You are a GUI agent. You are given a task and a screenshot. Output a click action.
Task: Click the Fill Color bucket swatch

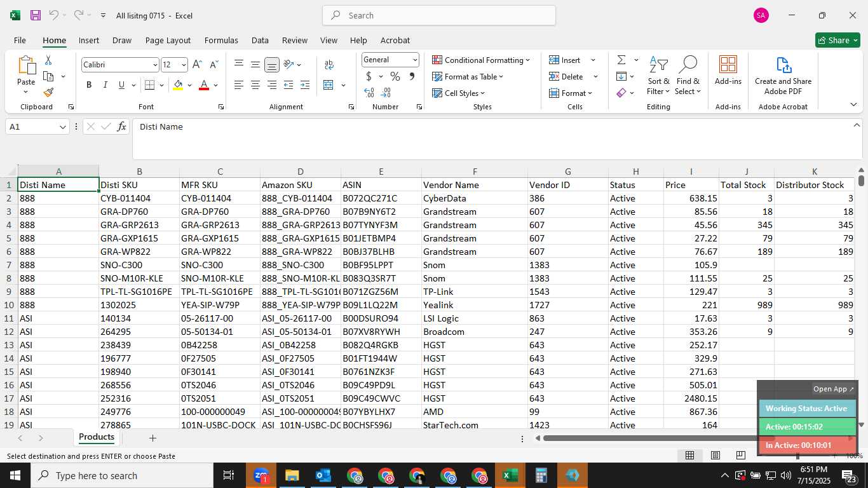[x=178, y=85]
